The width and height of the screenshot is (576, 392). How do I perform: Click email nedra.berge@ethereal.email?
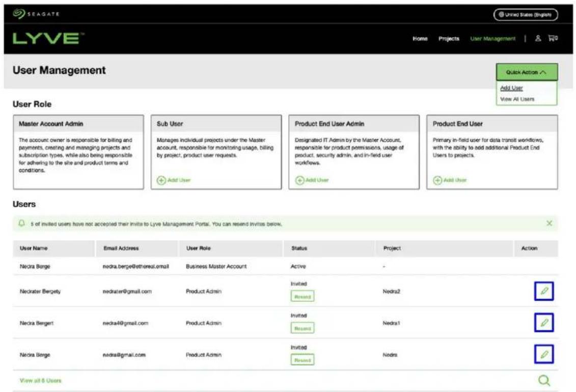(135, 266)
